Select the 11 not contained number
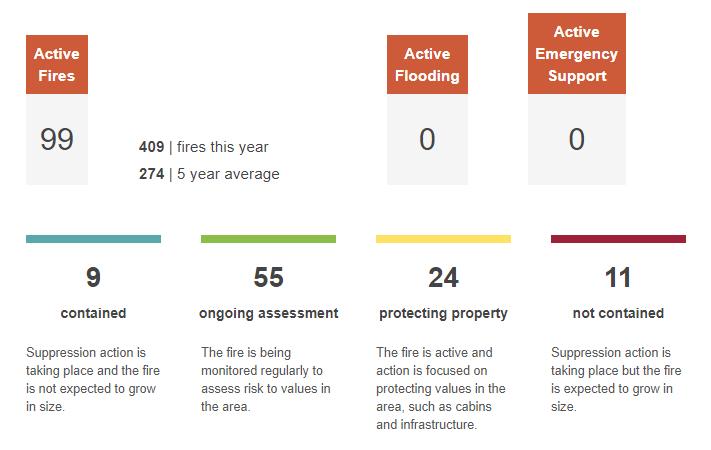Image resolution: width=711 pixels, height=450 pixels. click(x=618, y=277)
